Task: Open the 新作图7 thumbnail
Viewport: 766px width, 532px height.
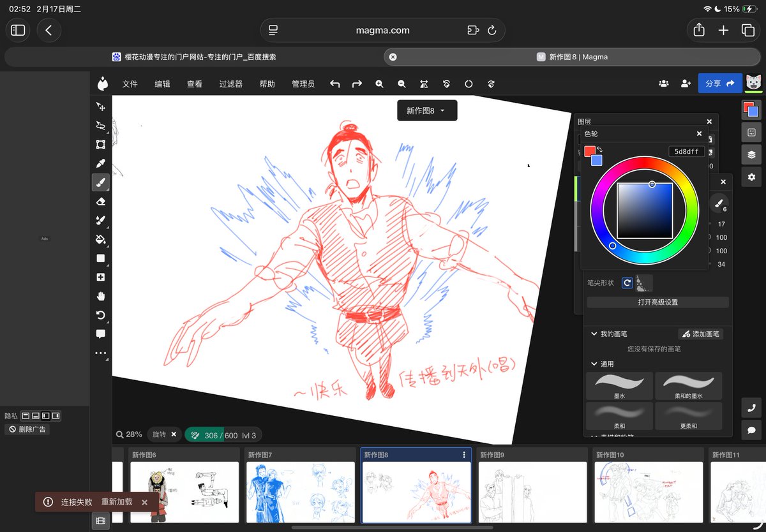Action: point(301,492)
